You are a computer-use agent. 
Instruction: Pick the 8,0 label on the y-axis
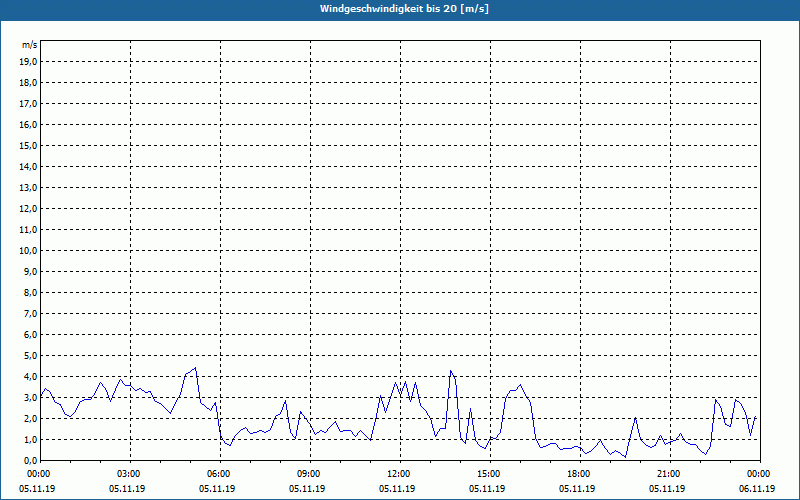tap(31, 292)
